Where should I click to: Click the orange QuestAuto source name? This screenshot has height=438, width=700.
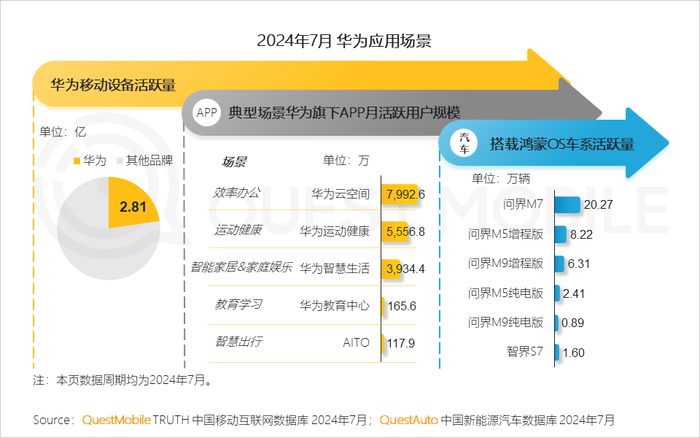click(408, 420)
